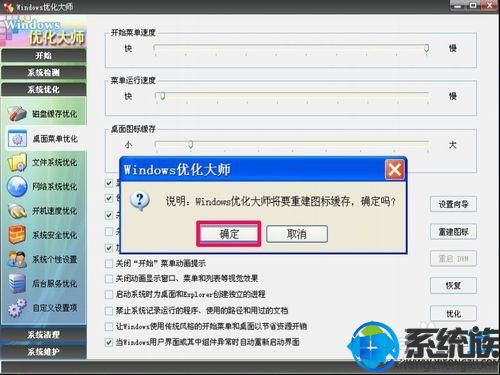Click 网络系统优化 label text
This screenshot has width=500, height=375.
coord(55,186)
